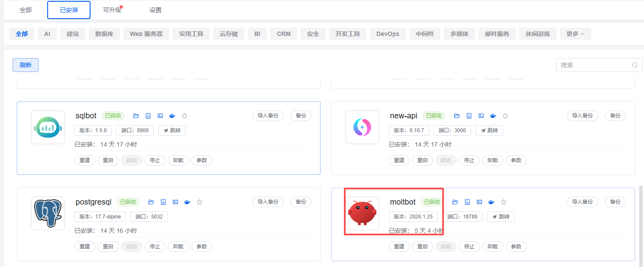Click the search magnifier icon
Image resolution: width=644 pixels, height=267 pixels.
point(634,65)
